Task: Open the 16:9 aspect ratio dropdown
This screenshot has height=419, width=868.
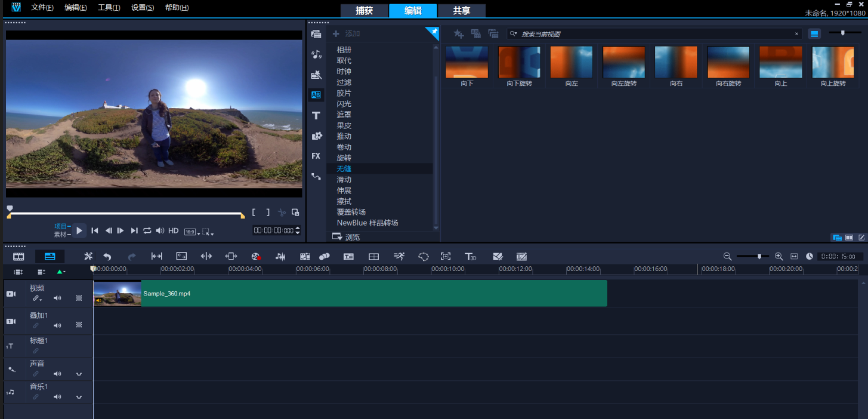Action: 190,232
